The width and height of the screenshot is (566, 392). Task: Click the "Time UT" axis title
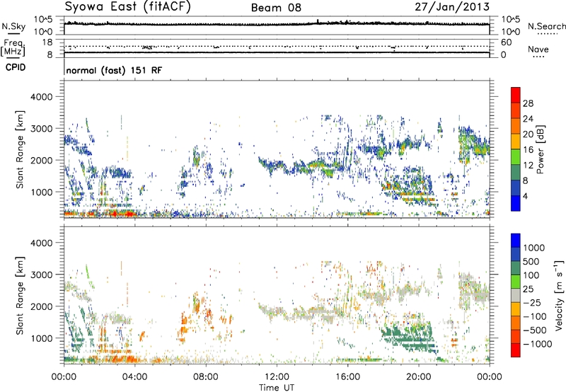point(277,388)
